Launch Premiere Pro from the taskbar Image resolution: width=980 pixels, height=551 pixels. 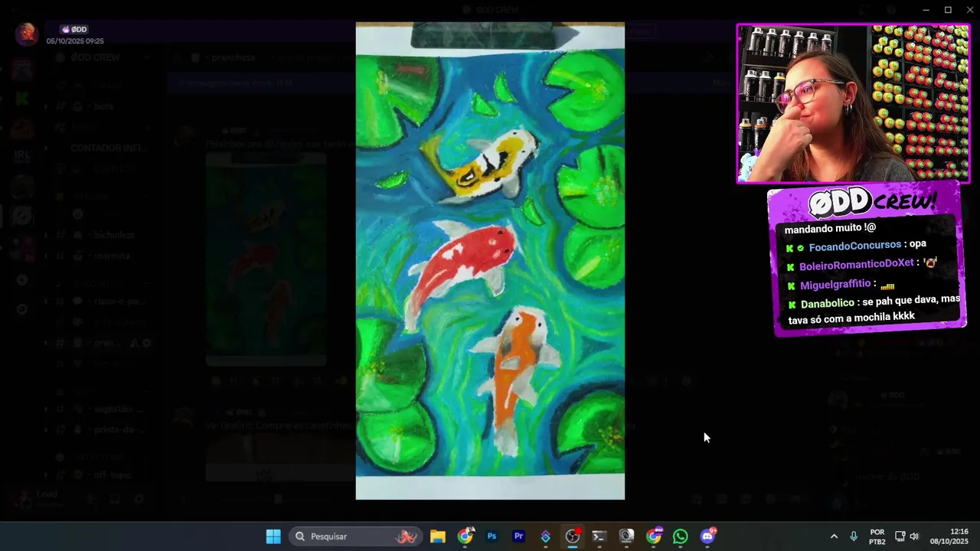tap(518, 536)
